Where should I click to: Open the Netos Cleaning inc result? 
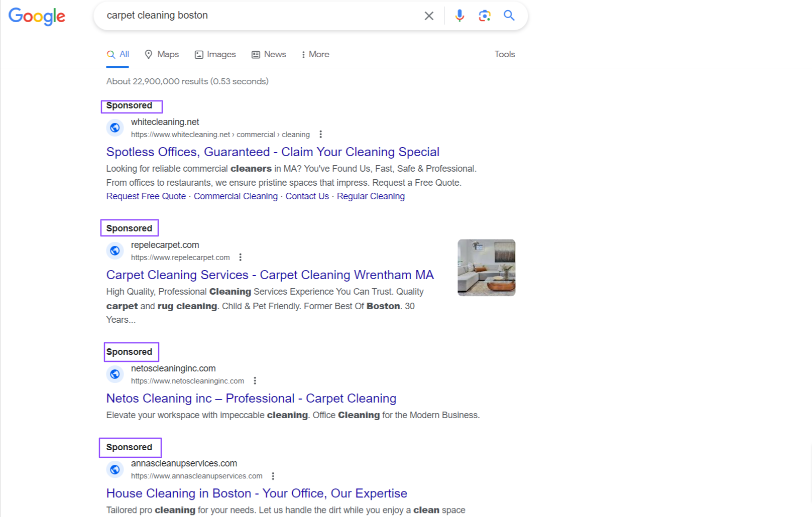pos(251,398)
